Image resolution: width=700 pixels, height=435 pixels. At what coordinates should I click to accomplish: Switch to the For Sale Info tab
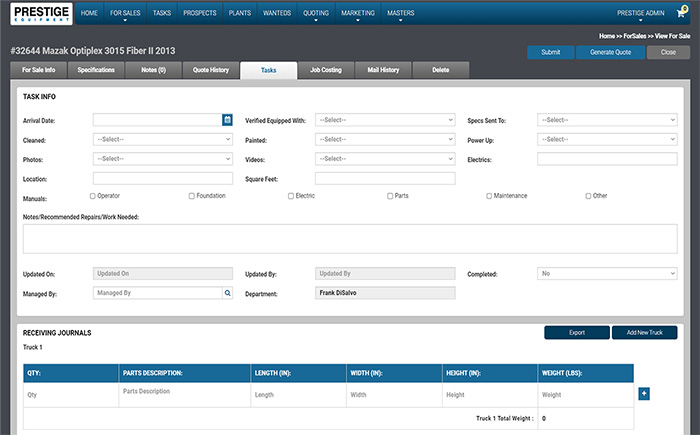pyautogui.click(x=39, y=70)
